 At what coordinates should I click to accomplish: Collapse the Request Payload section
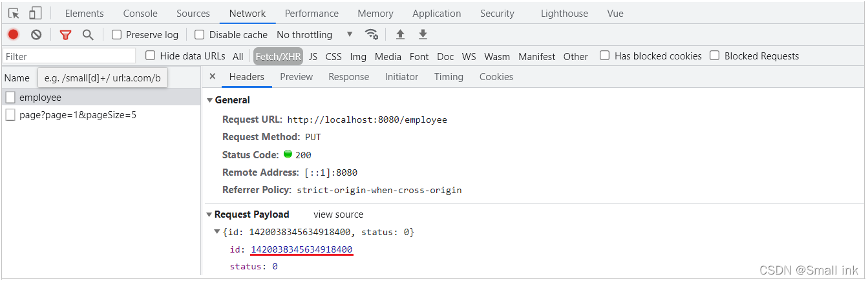(x=209, y=214)
